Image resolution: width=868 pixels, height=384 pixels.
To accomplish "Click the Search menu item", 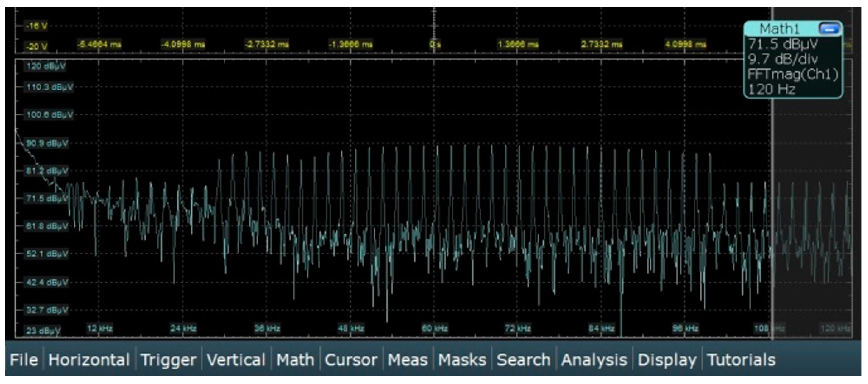I will click(x=524, y=360).
